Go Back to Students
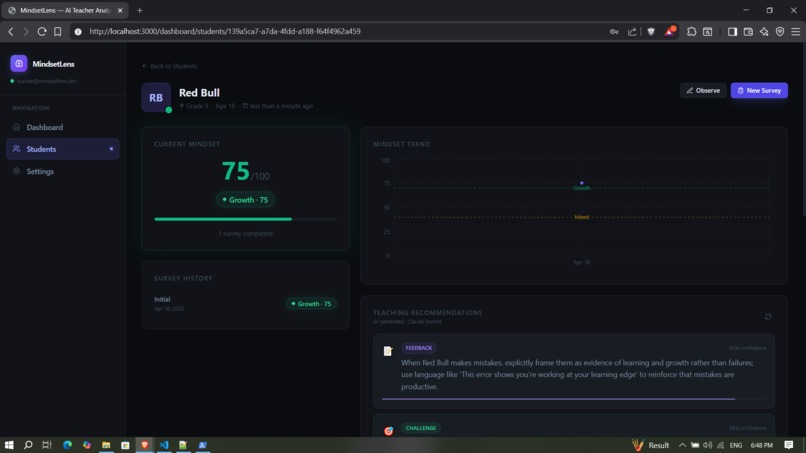The width and height of the screenshot is (806, 453). (x=169, y=66)
